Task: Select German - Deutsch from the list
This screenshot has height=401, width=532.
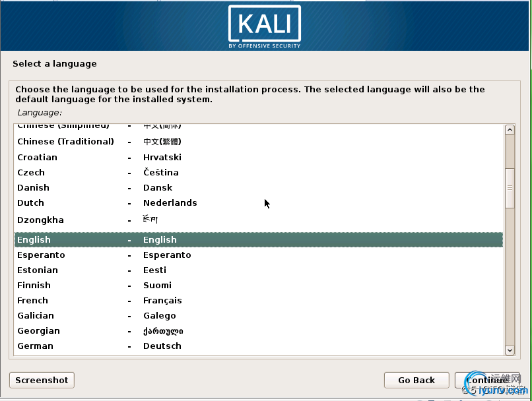Action: [x=35, y=346]
